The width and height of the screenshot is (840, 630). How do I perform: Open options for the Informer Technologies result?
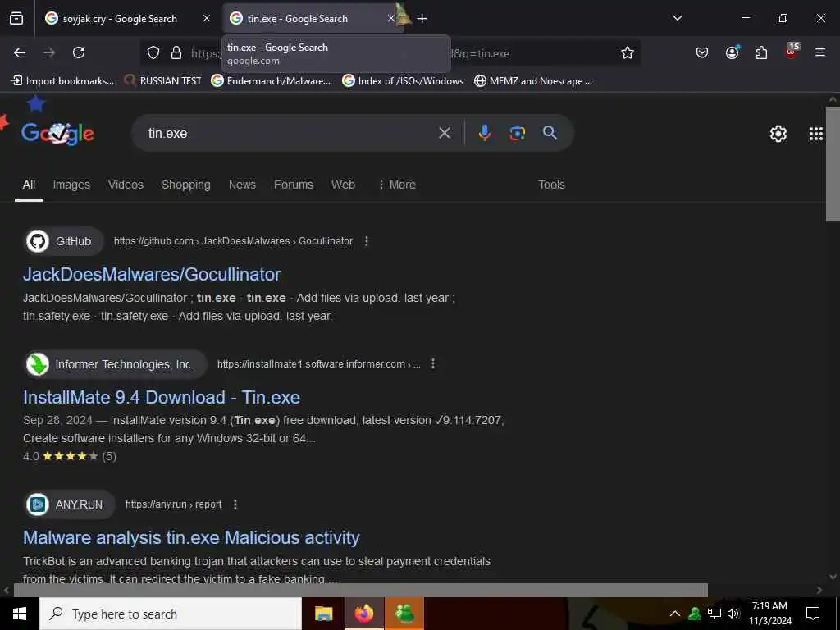click(x=433, y=363)
